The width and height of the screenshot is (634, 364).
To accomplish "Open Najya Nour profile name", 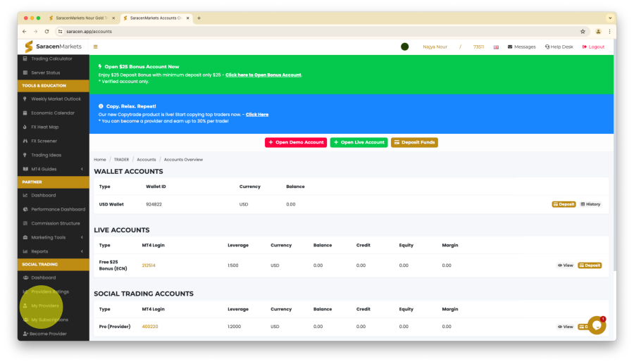I will [x=435, y=47].
